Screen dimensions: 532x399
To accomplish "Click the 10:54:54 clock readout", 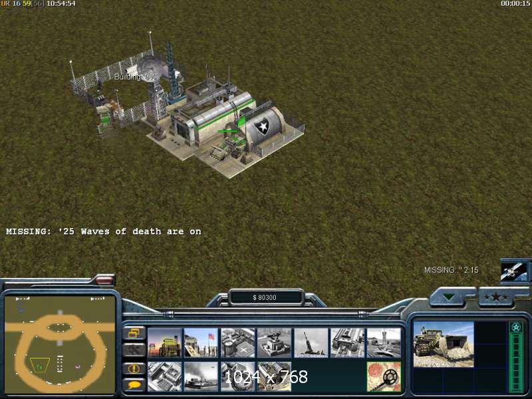I will [61, 4].
